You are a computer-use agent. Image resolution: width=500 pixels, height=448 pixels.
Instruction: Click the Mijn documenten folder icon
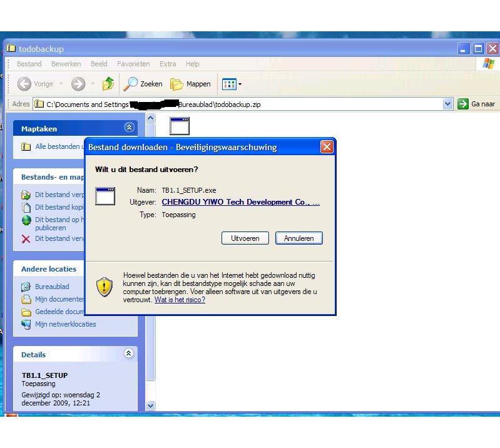point(26,300)
